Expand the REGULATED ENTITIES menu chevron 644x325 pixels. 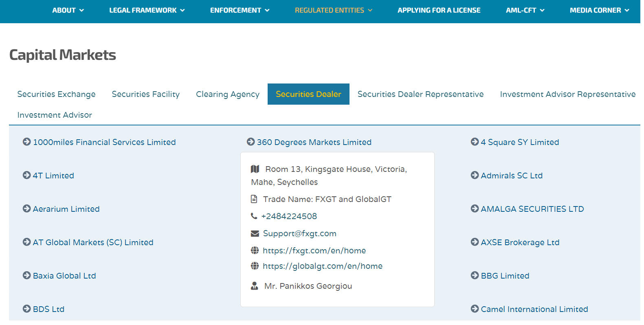(x=370, y=11)
